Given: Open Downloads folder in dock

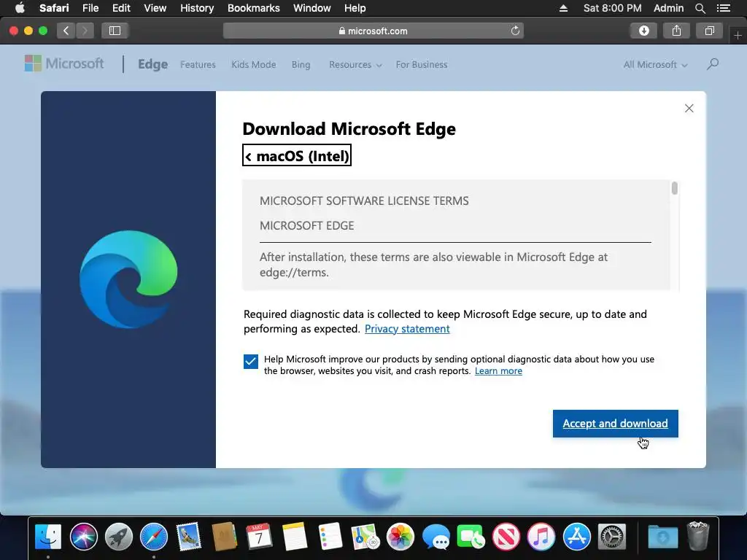Looking at the screenshot, I should coord(662,536).
